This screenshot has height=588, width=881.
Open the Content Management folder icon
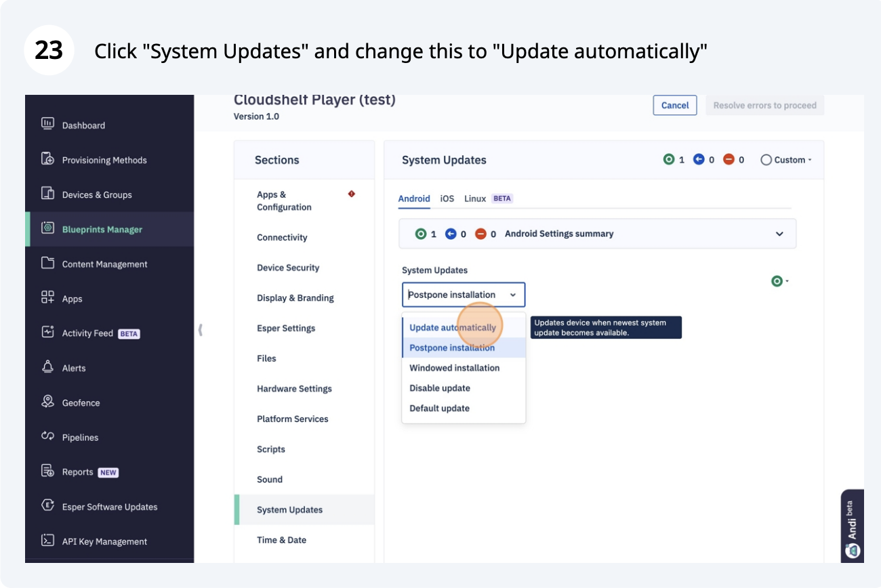click(x=47, y=263)
